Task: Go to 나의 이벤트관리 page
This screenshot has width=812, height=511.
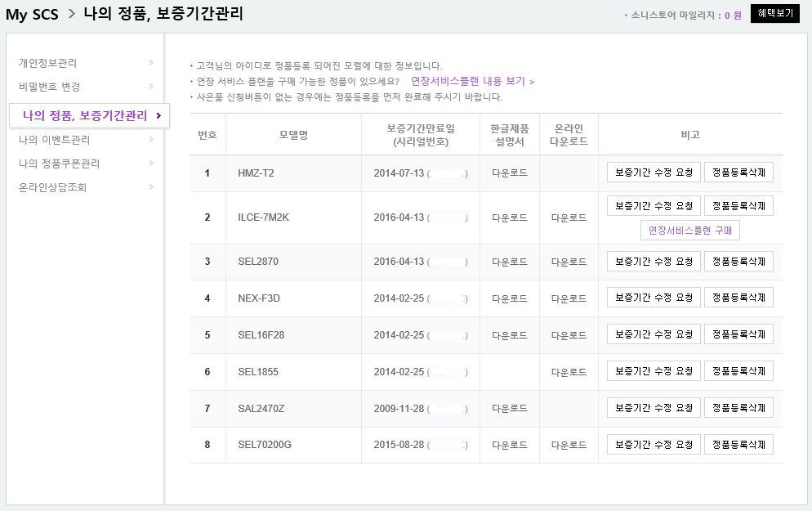Action: tap(55, 140)
